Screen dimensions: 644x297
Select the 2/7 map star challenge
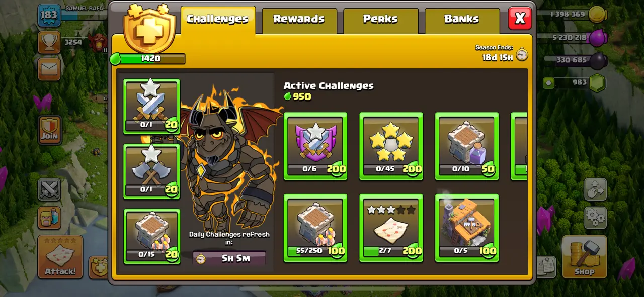391,228
